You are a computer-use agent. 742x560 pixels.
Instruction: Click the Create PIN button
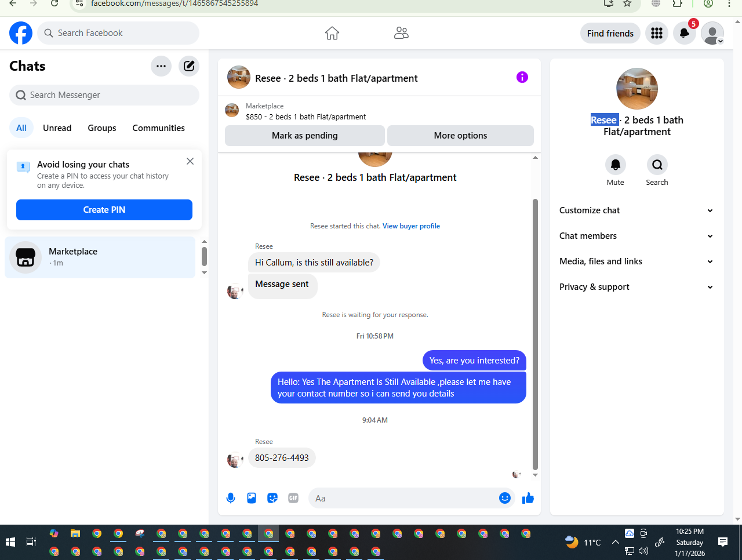tap(104, 210)
